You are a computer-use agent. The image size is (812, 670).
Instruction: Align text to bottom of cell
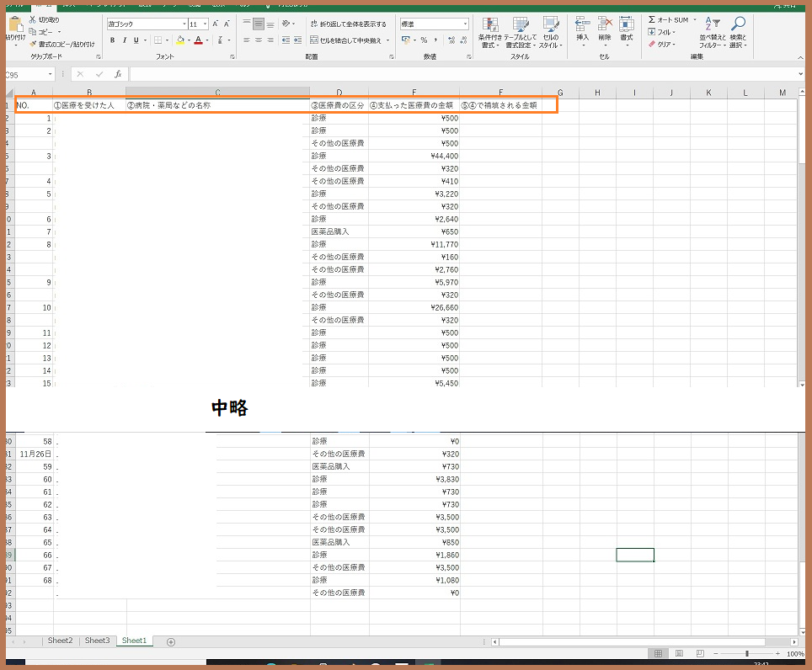270,24
